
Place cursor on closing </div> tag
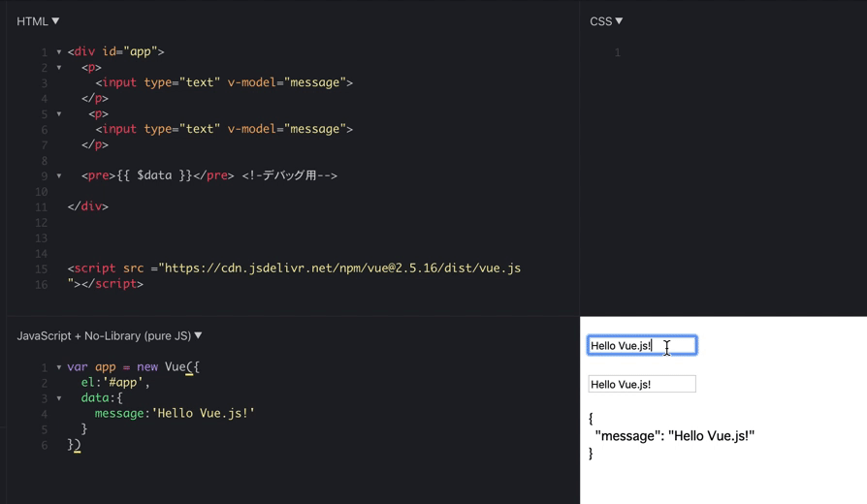88,206
